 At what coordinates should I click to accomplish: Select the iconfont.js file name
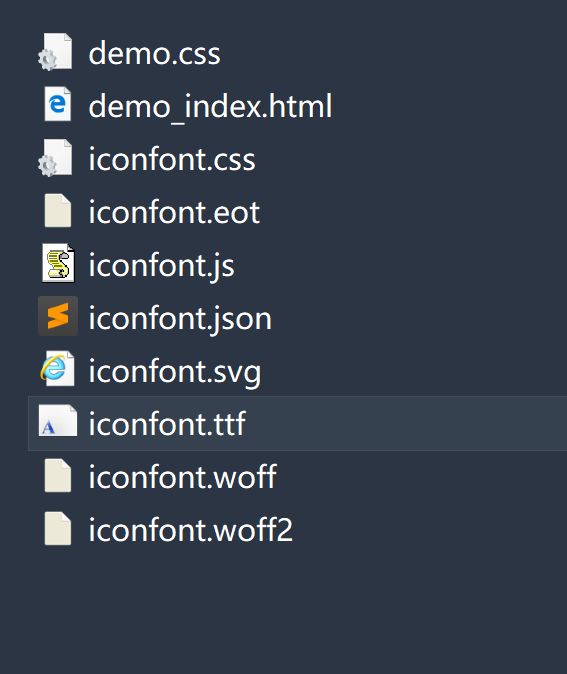tap(162, 267)
